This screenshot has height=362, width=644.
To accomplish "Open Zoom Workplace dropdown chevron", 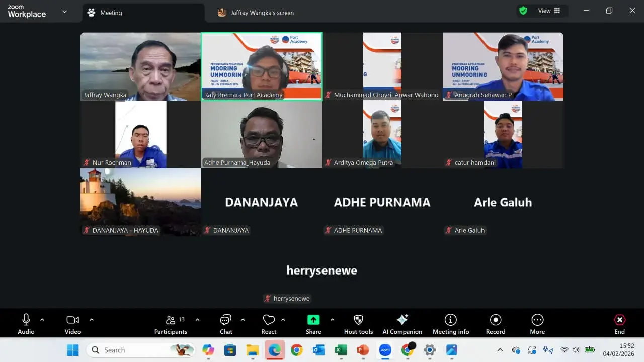I will tap(64, 11).
